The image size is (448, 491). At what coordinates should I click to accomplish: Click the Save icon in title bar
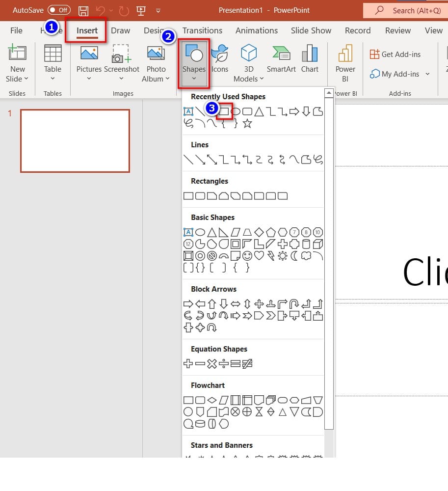point(83,10)
